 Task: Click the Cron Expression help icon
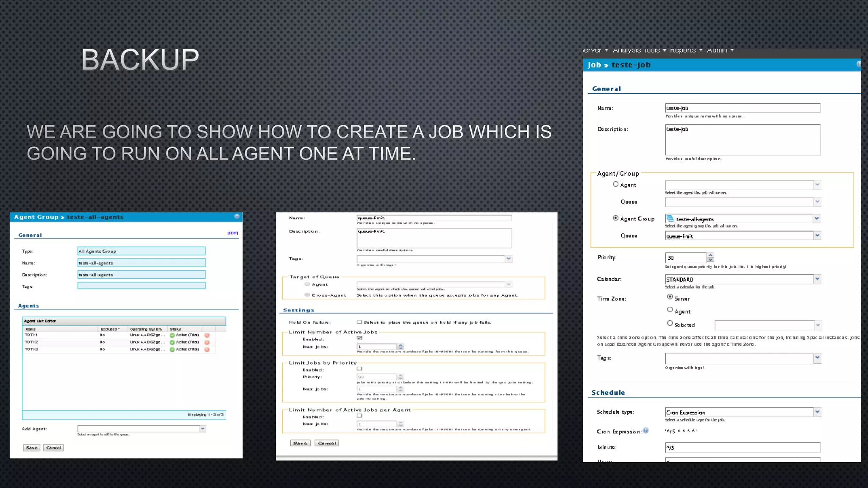pyautogui.click(x=646, y=430)
